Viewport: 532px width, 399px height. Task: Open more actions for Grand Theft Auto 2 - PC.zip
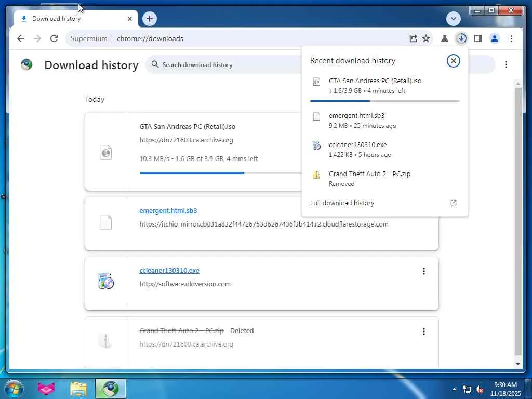point(424,331)
